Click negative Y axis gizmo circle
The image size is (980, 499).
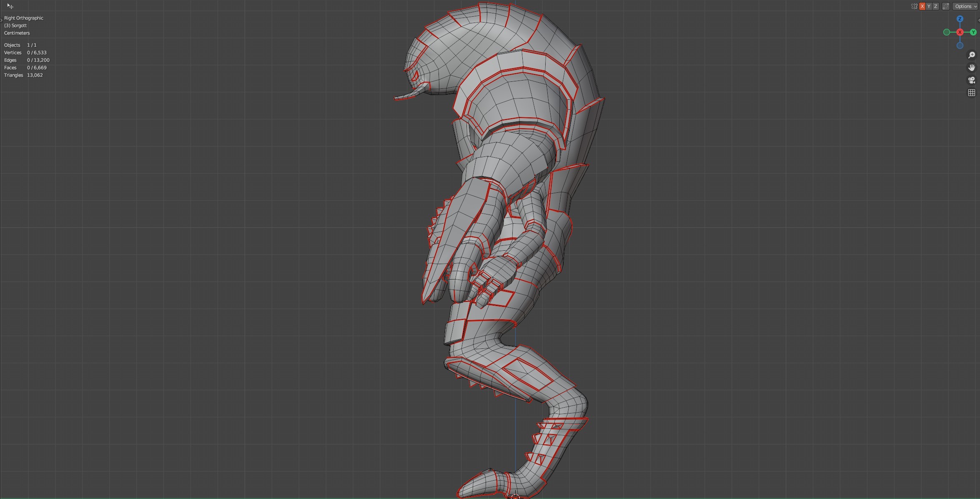pyautogui.click(x=947, y=32)
